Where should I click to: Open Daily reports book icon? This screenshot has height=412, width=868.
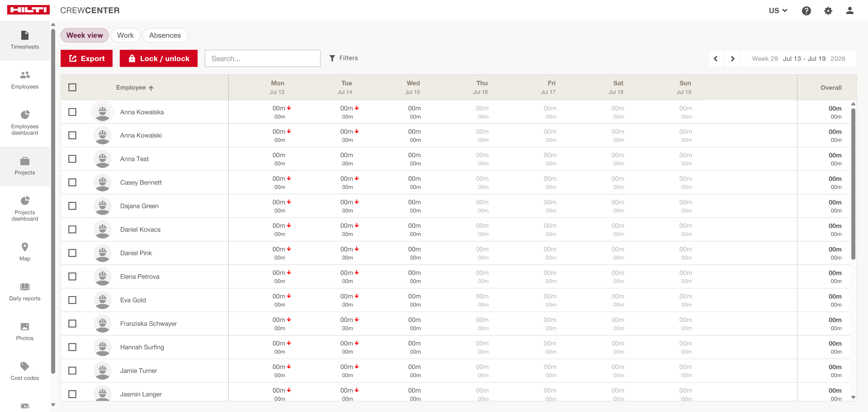coord(25,287)
